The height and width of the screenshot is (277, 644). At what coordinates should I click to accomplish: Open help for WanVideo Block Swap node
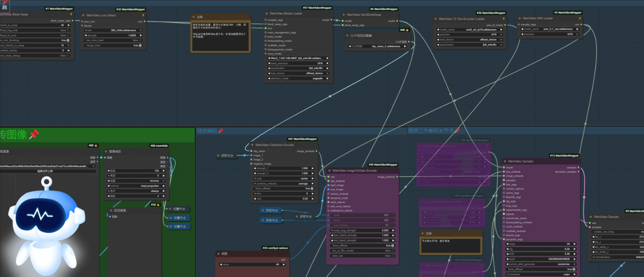(71, 15)
